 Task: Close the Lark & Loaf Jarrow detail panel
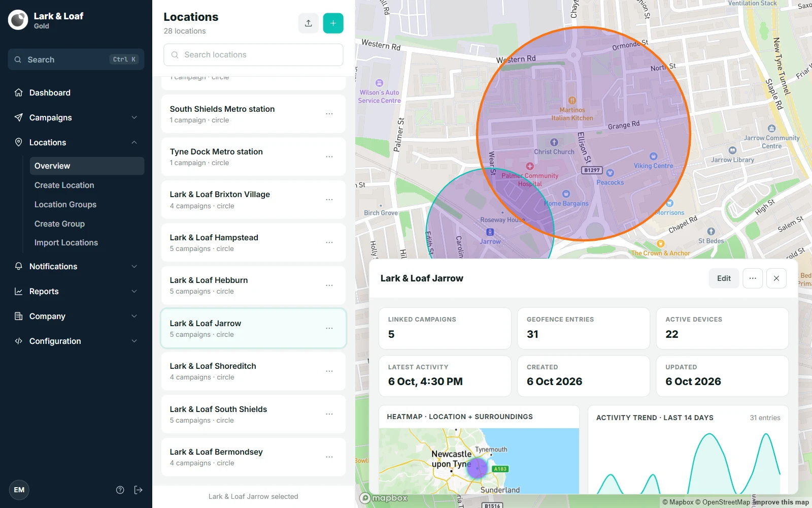pos(776,278)
